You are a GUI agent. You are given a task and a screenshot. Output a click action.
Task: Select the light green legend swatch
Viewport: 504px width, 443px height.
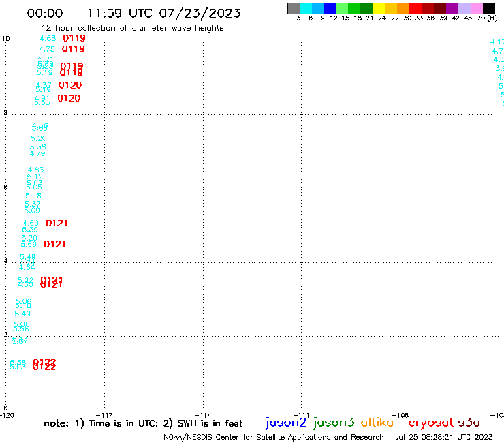click(343, 8)
